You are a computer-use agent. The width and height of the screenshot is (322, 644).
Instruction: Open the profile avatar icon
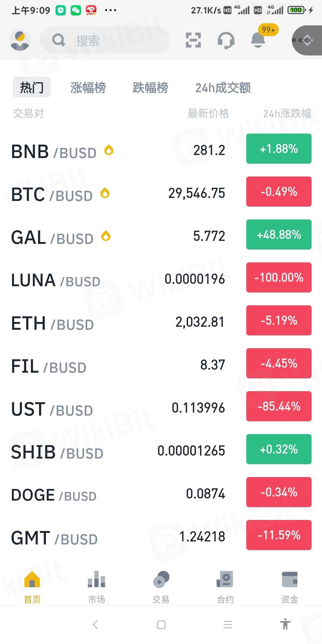pyautogui.click(x=20, y=40)
